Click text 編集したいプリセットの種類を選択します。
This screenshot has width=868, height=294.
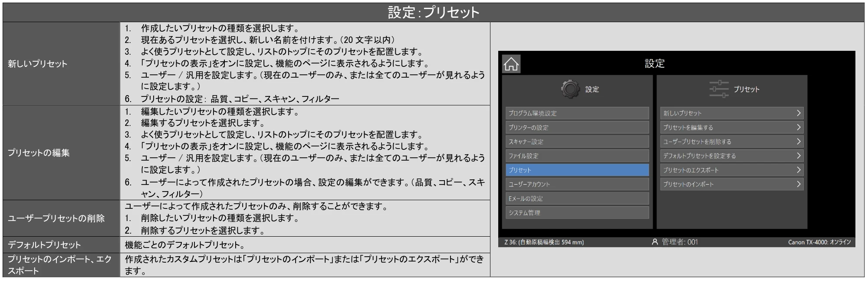point(220,112)
